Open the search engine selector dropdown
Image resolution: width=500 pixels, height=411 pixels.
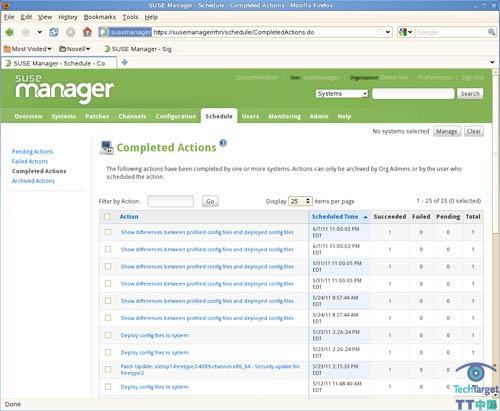click(405, 32)
